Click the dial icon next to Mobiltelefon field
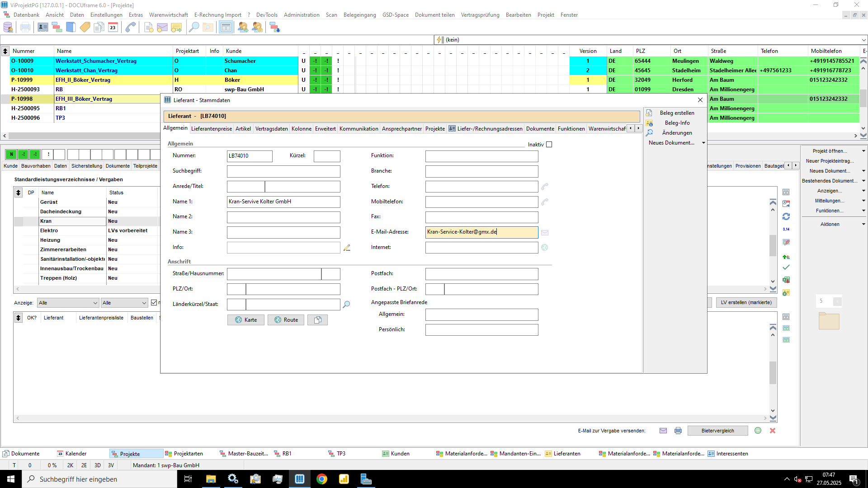868x488 pixels. click(545, 202)
